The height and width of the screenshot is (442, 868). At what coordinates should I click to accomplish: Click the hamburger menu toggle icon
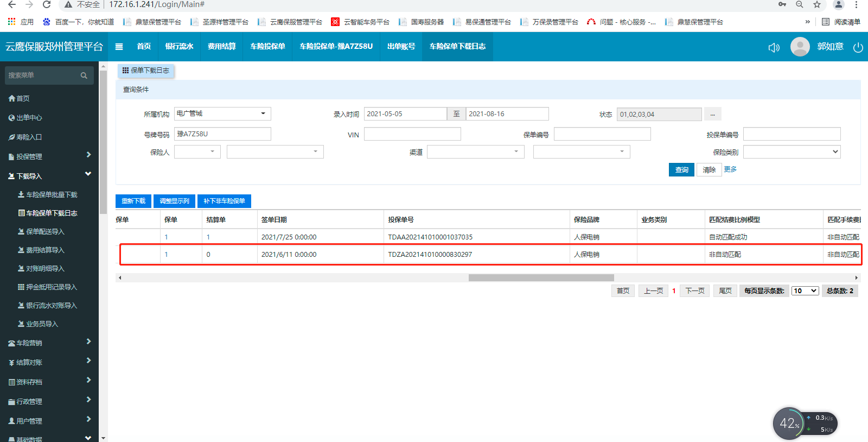point(119,47)
